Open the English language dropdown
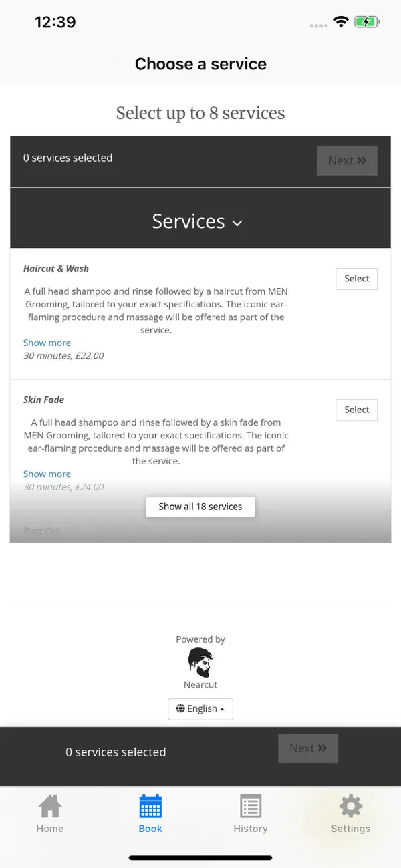Image resolution: width=401 pixels, height=868 pixels. [200, 708]
